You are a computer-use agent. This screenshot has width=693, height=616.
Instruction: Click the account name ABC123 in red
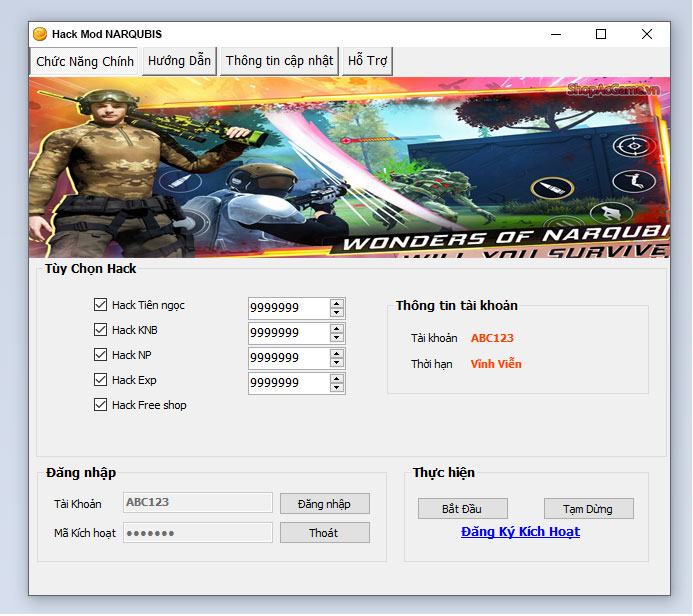pyautogui.click(x=492, y=338)
